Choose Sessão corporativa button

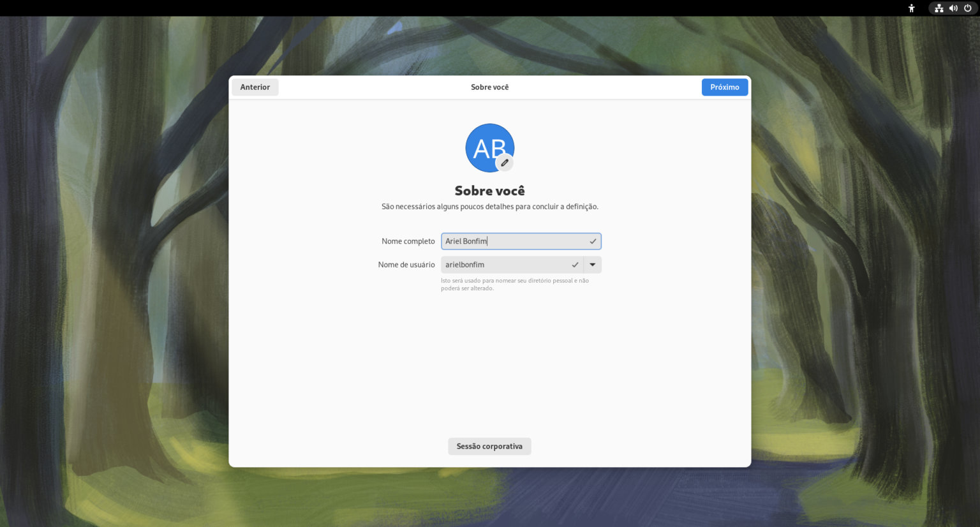tap(489, 447)
